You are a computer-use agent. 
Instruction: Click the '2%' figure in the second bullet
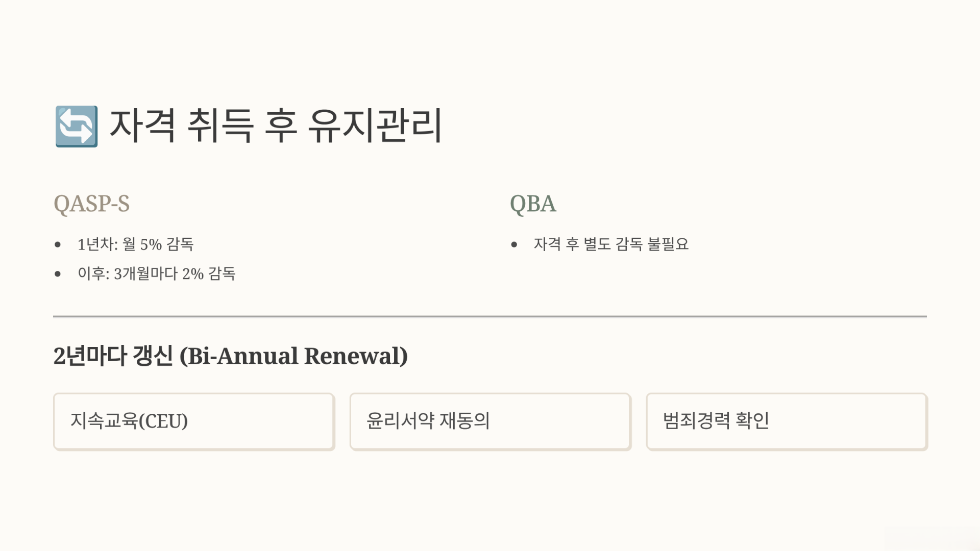tap(192, 274)
